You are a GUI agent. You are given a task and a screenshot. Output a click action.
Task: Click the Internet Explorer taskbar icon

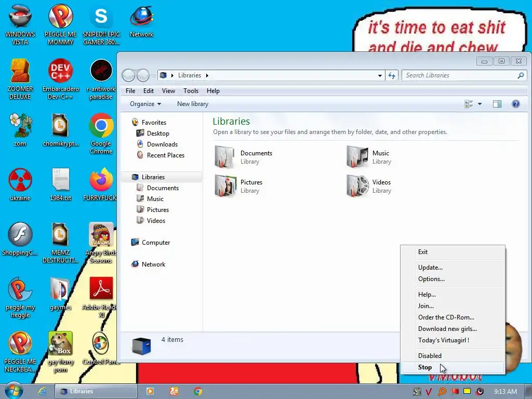[42, 391]
